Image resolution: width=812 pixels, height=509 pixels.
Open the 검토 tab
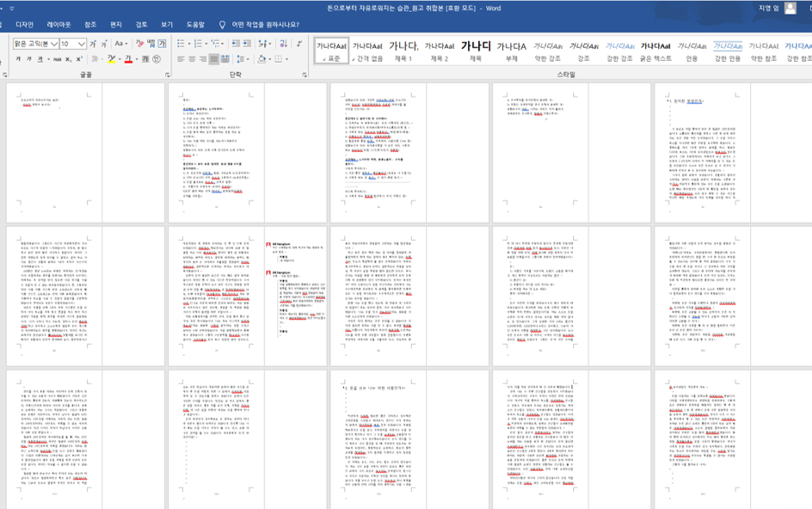(x=141, y=24)
